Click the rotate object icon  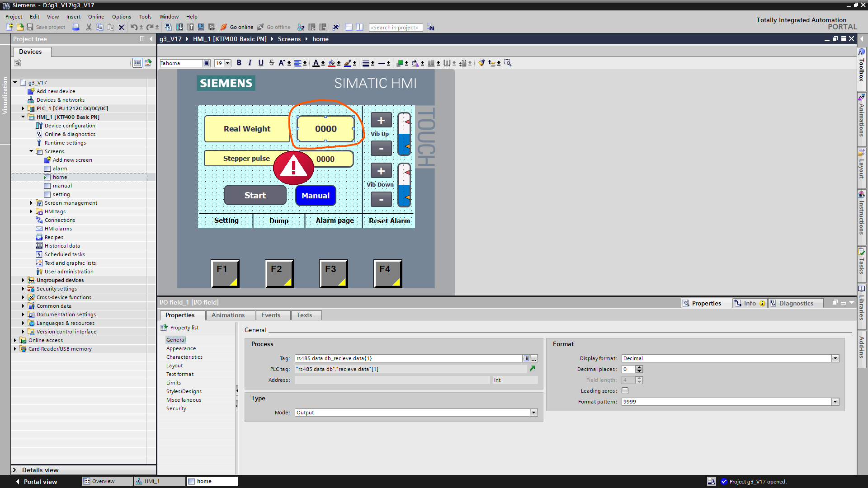(415, 63)
